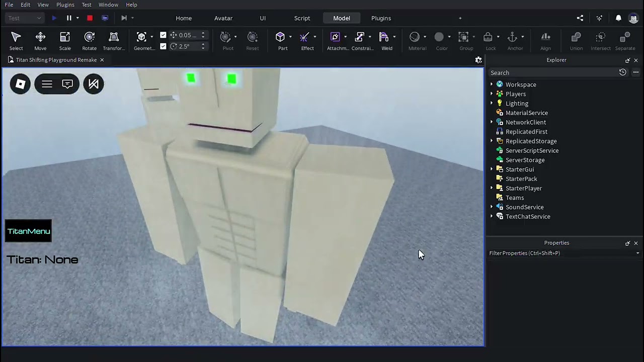
Task: Toggle the rotate snapping checkbox
Action: 163,46
